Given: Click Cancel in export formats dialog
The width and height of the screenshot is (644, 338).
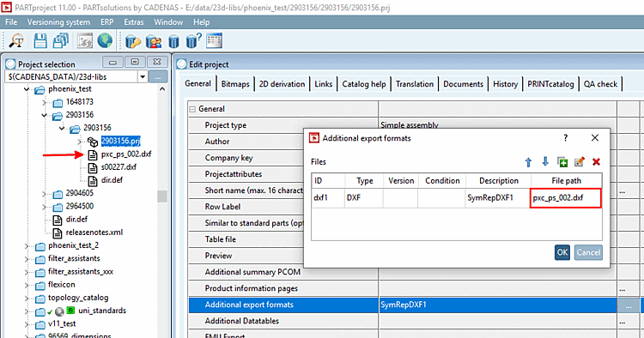Looking at the screenshot, I should (588, 252).
